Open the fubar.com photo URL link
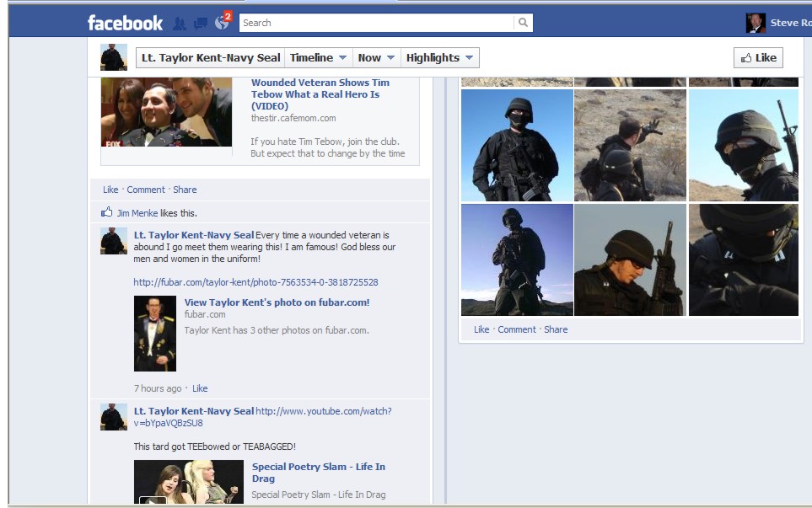The height and width of the screenshot is (508, 812). [x=255, y=282]
